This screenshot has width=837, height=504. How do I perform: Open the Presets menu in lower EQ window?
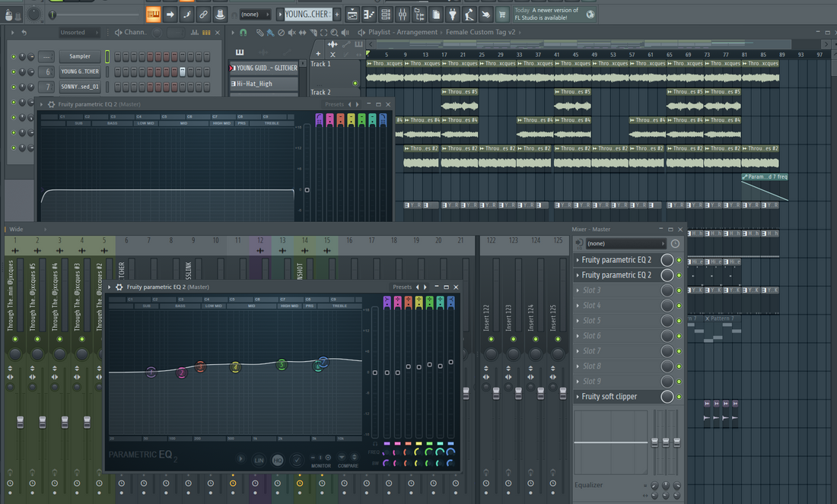click(x=402, y=287)
